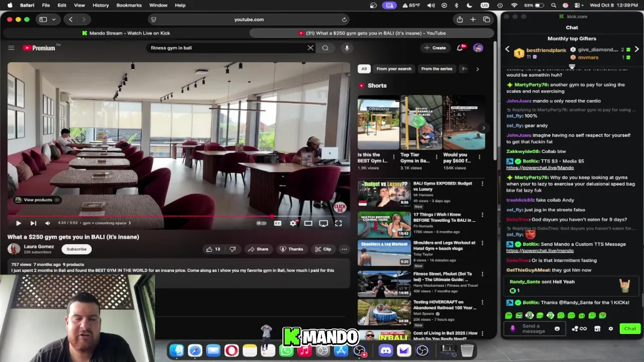Reload the page in Safari
This screenshot has height=362, width=644.
(x=344, y=20)
